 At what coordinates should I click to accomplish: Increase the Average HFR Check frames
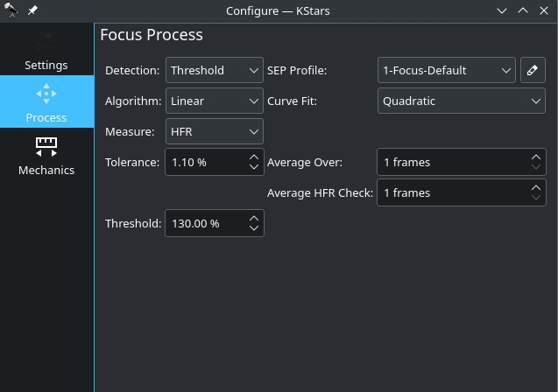[536, 188]
